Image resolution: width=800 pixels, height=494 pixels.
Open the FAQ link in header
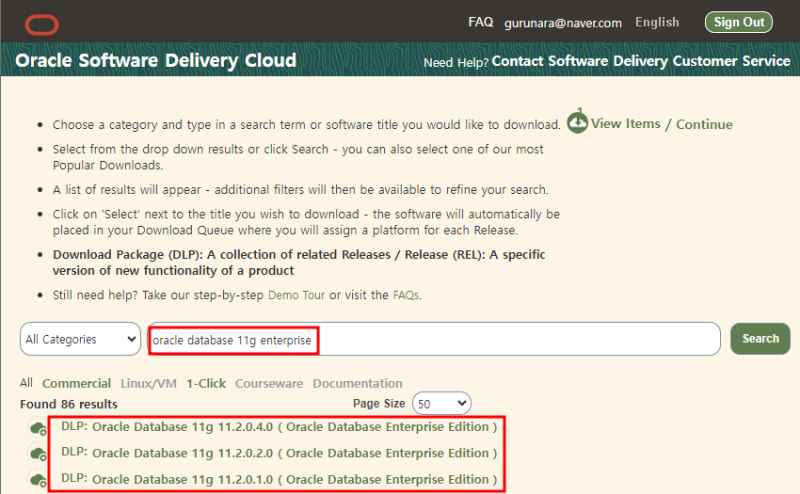[x=481, y=22]
